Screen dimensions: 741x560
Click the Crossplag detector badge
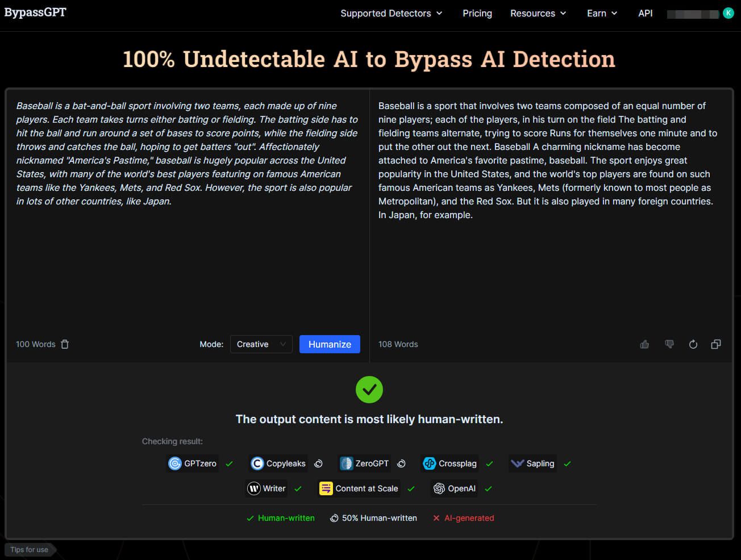coord(450,463)
